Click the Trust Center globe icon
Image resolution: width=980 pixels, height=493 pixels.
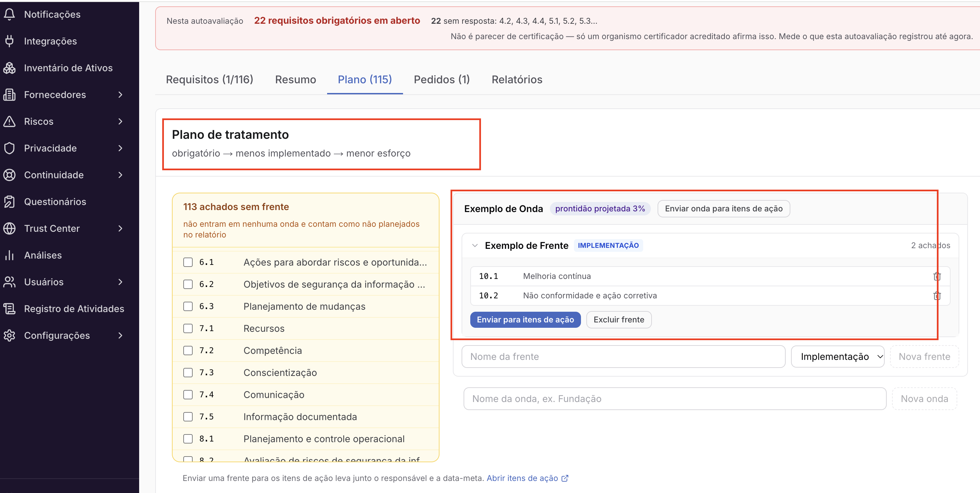pyautogui.click(x=9, y=228)
